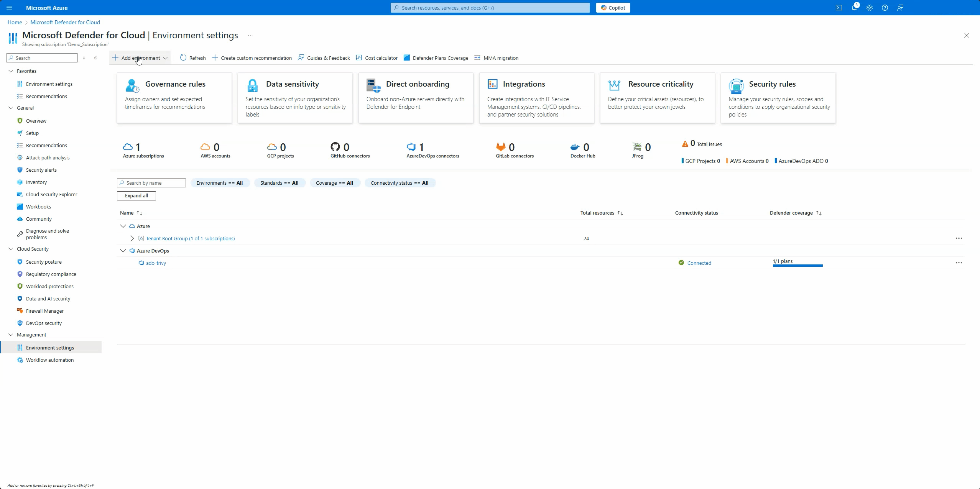Viewport: 980px width, 489px height.
Task: Open Defender Plans Coverage
Action: point(436,58)
